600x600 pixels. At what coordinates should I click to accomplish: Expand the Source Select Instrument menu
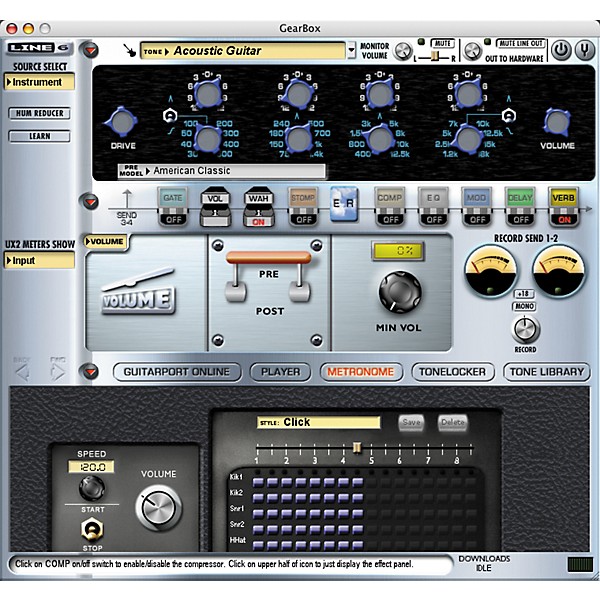coord(39,83)
